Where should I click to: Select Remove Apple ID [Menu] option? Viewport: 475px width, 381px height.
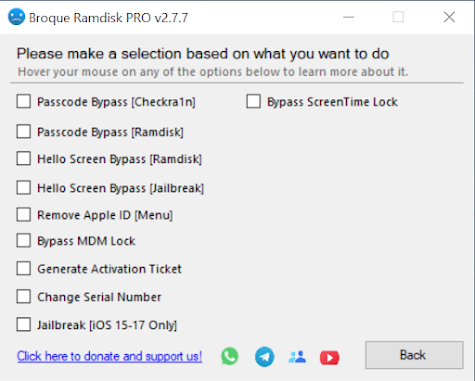click(24, 215)
